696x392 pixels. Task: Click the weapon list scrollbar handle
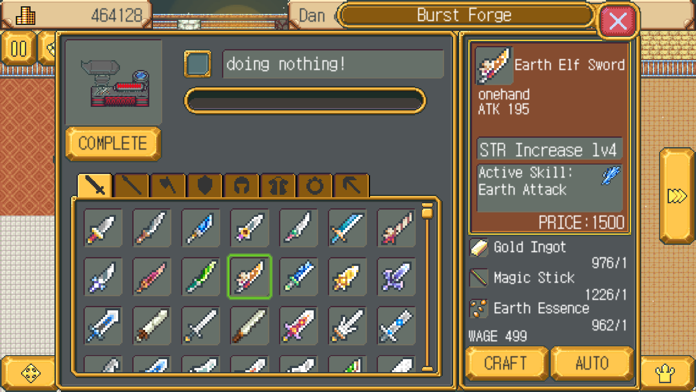coord(427,211)
